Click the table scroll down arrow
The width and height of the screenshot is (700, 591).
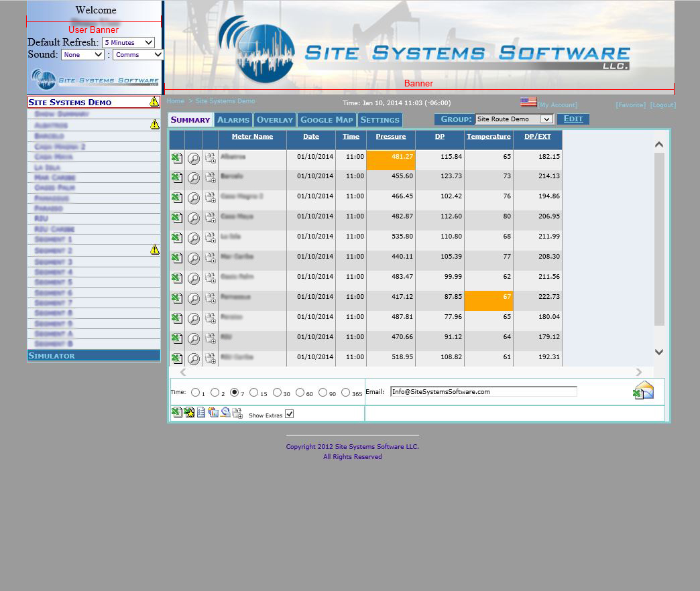click(659, 352)
